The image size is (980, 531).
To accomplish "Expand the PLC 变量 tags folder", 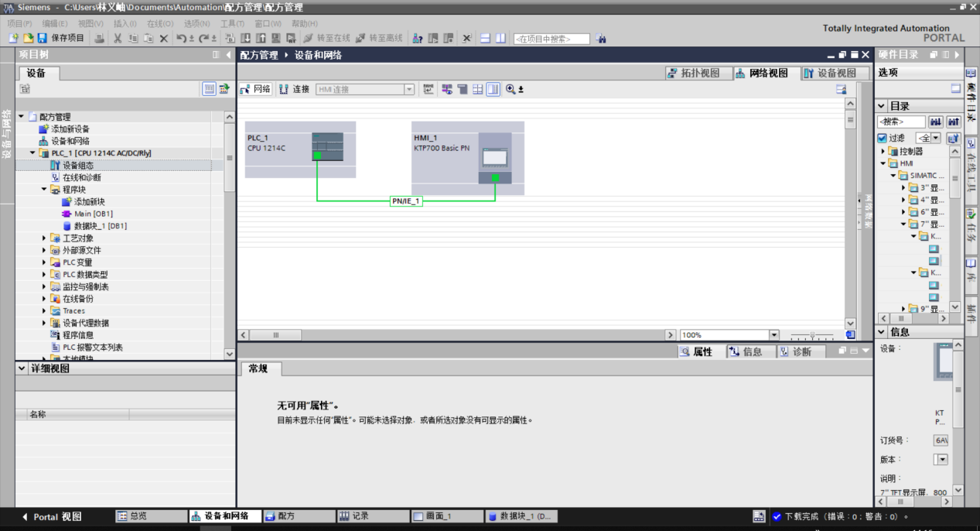I will click(44, 262).
